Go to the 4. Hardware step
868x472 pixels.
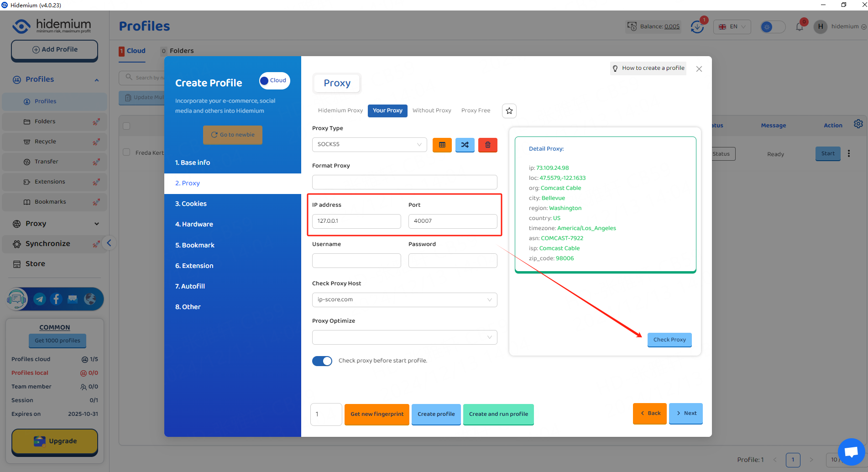pyautogui.click(x=194, y=224)
